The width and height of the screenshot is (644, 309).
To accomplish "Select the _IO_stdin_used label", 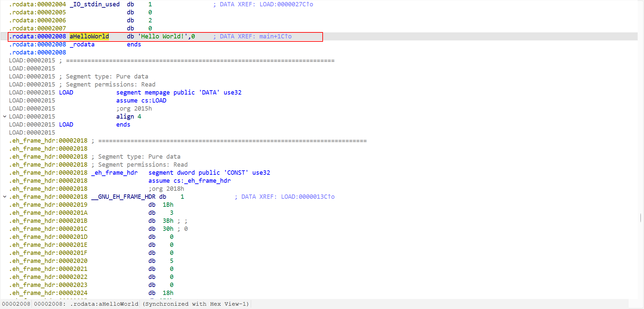I will [95, 4].
